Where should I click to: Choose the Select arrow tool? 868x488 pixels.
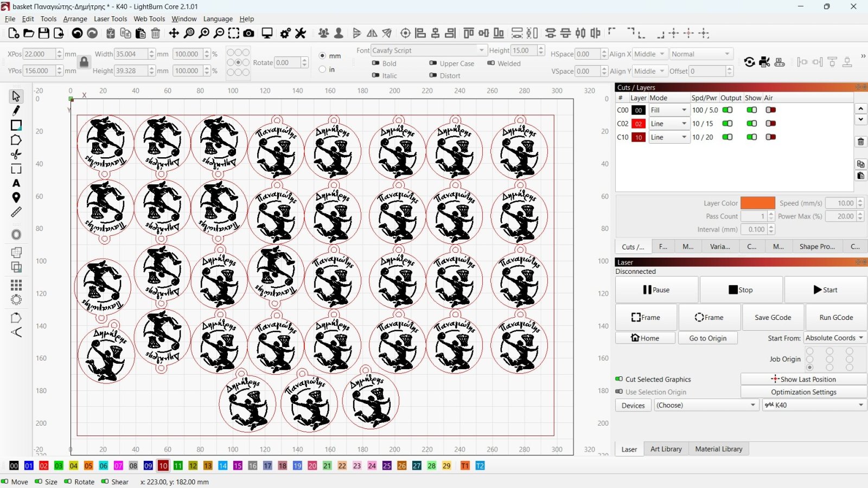click(x=16, y=97)
